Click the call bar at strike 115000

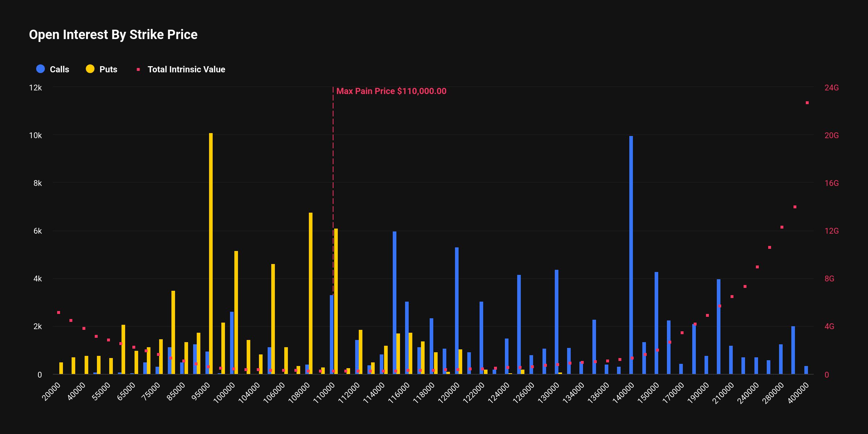point(394,289)
